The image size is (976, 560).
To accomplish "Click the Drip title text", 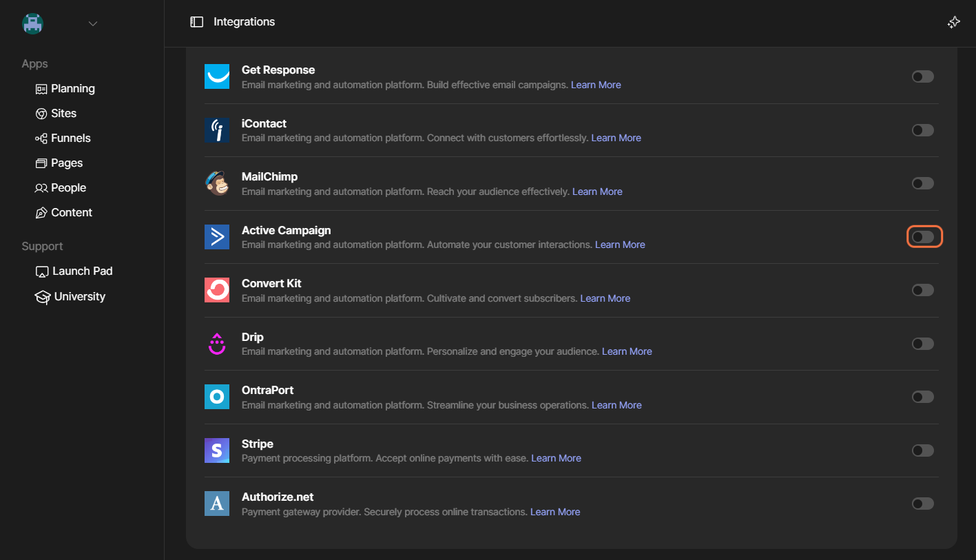I will (x=253, y=338).
